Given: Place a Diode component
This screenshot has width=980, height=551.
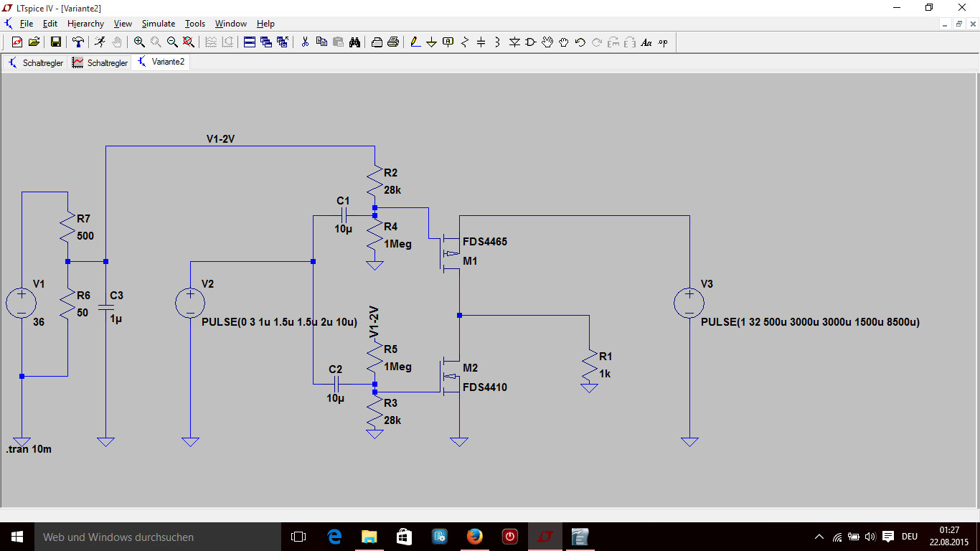Looking at the screenshot, I should tap(514, 42).
